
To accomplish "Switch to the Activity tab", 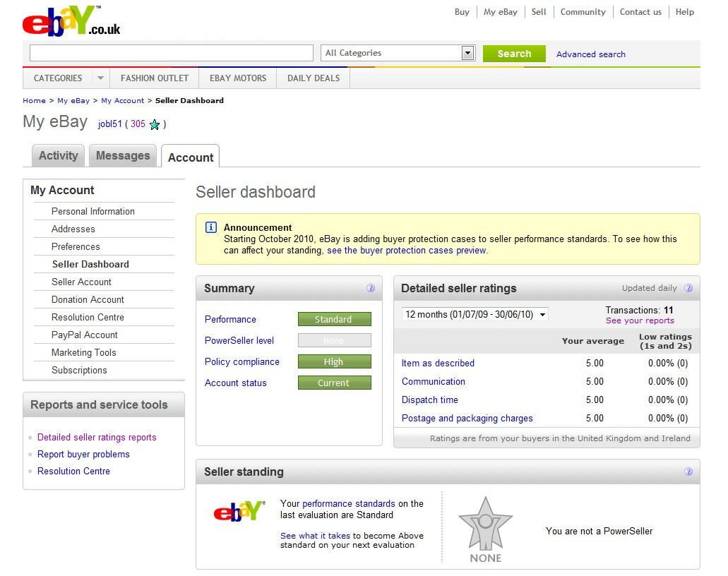I will (x=58, y=156).
